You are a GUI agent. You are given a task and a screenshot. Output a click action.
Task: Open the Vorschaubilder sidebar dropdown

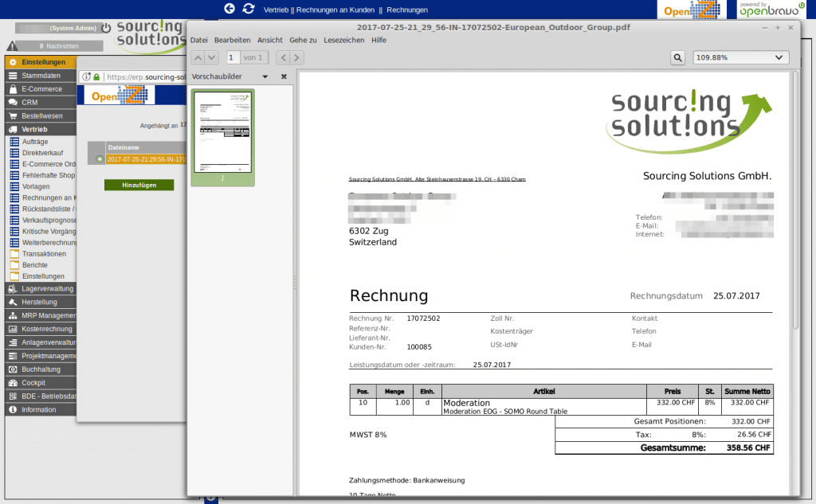coord(265,76)
